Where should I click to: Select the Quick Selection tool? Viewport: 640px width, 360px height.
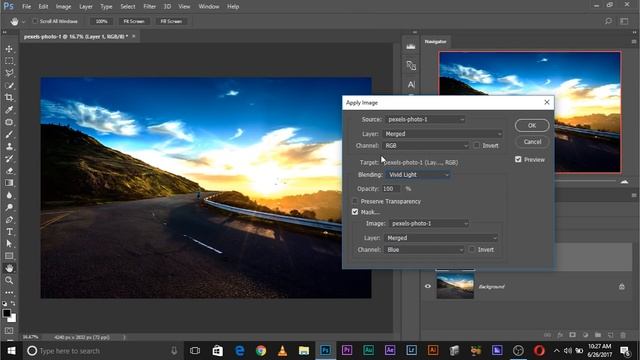(9, 86)
